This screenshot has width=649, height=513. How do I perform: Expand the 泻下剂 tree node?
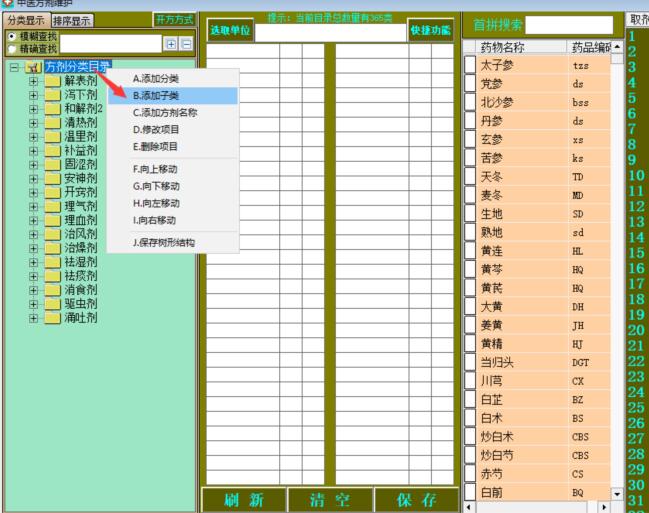pos(33,95)
